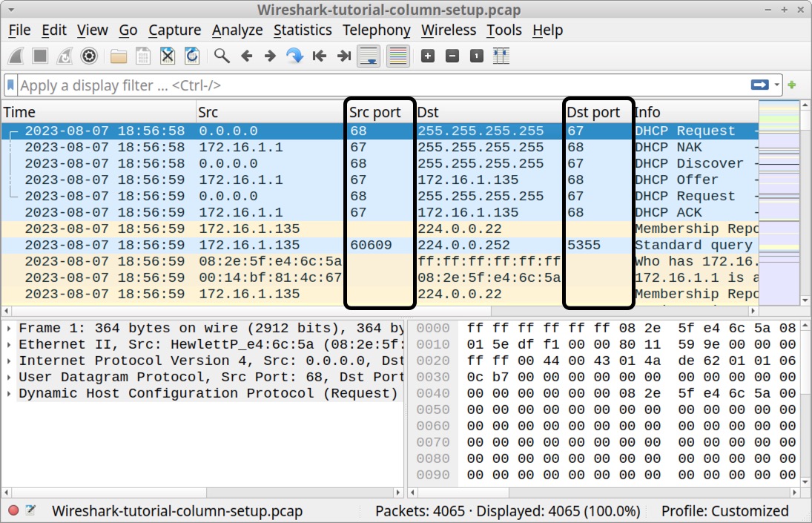The height and width of the screenshot is (523, 812).
Task: Toggle packet list colorization
Action: [x=397, y=56]
